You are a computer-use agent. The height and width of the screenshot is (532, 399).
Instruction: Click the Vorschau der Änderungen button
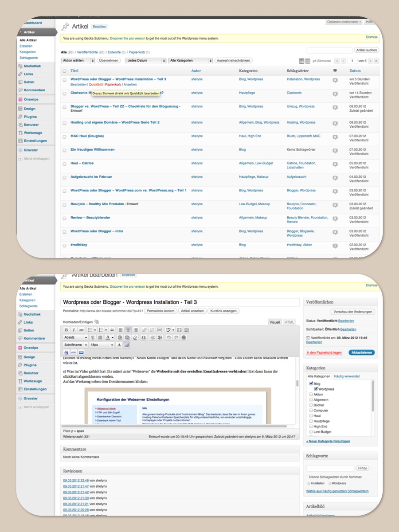tap(353, 312)
